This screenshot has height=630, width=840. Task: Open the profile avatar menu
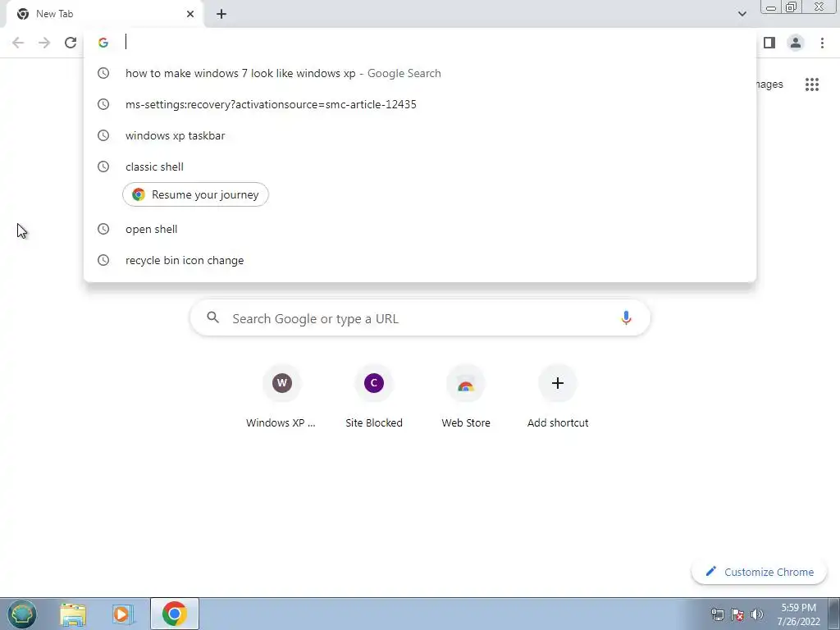click(x=796, y=43)
